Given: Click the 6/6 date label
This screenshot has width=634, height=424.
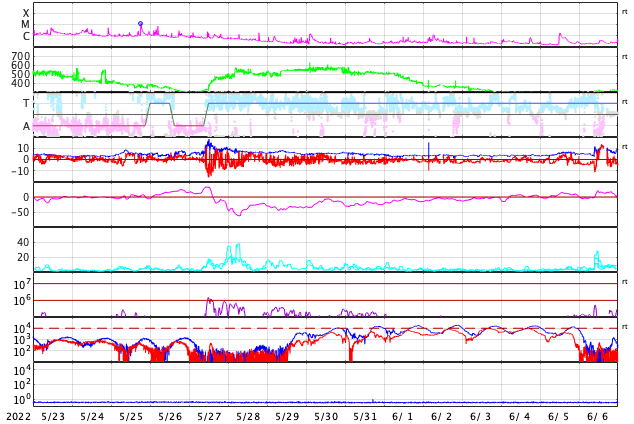Looking at the screenshot, I should (x=598, y=416).
